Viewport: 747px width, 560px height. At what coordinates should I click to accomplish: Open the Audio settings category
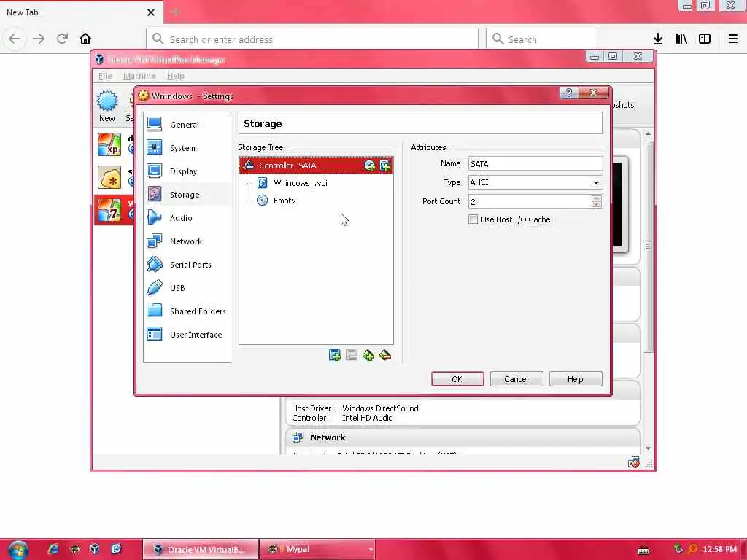coord(187,217)
